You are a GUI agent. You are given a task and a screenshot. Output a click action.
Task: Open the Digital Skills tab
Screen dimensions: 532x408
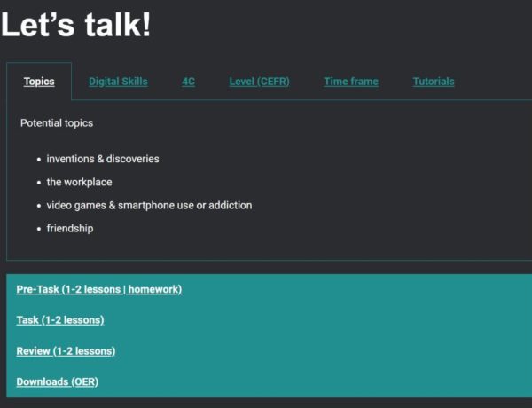[x=118, y=82]
